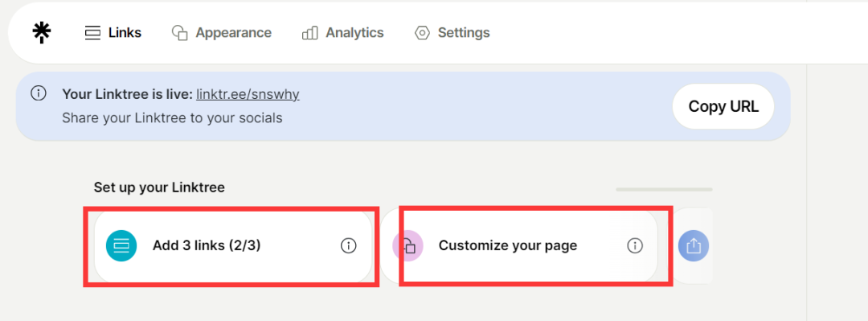Open the linktr.ee/snswhy link
Viewport: 868px width, 321px height.
(248, 94)
